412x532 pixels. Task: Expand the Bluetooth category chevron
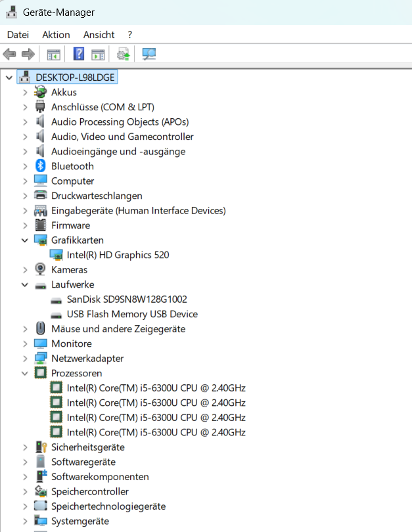tap(25, 166)
